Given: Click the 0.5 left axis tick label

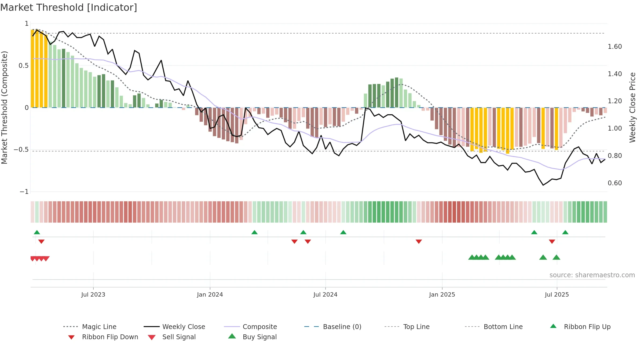Looking at the screenshot, I should [x=24, y=66].
